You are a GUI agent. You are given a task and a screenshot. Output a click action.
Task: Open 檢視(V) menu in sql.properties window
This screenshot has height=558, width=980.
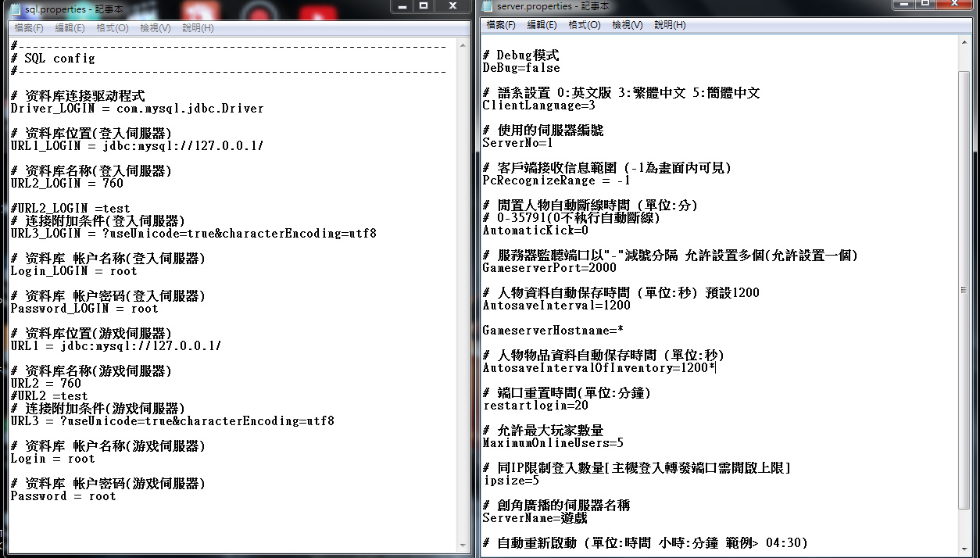156,28
